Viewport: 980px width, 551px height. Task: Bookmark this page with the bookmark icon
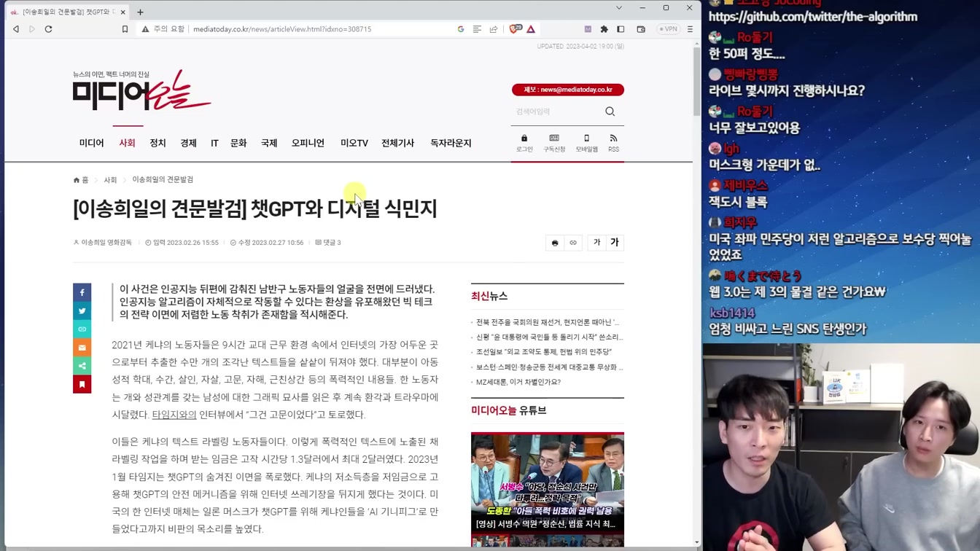[125, 29]
